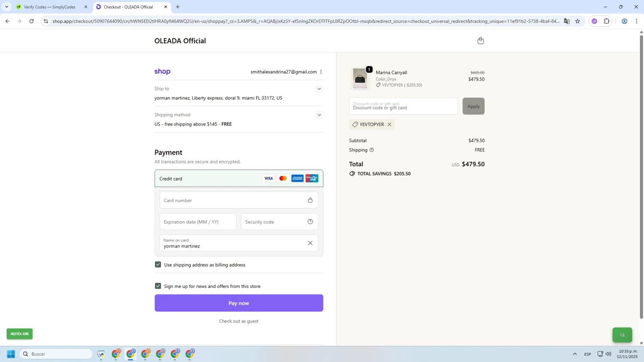Click the padlock icon in card number field
Image resolution: width=644 pixels, height=362 pixels.
click(x=310, y=200)
